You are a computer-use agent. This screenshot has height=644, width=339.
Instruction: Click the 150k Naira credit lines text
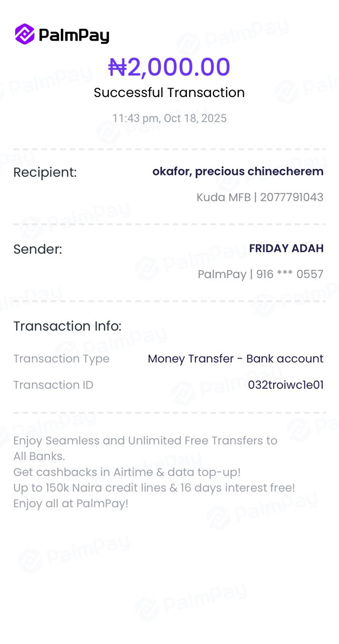pyautogui.click(x=154, y=488)
